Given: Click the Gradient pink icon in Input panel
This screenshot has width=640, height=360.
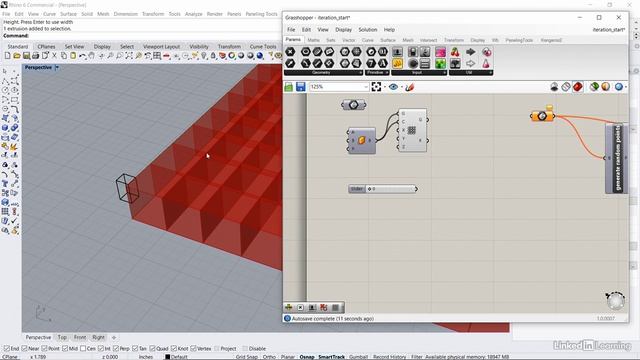Looking at the screenshot, I should pyautogui.click(x=440, y=52).
